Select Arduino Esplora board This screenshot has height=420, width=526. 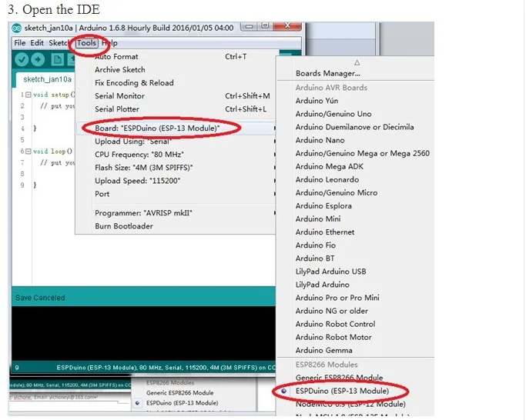pos(356,206)
